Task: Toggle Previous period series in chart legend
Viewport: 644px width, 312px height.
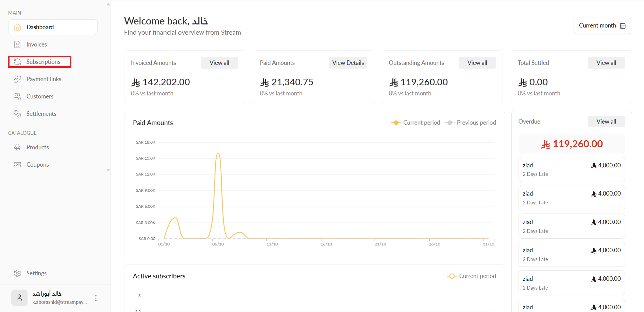Action: (471, 123)
